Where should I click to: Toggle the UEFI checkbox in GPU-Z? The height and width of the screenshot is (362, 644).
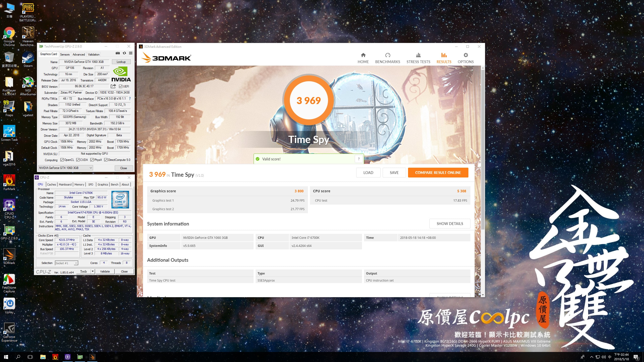[x=120, y=86]
